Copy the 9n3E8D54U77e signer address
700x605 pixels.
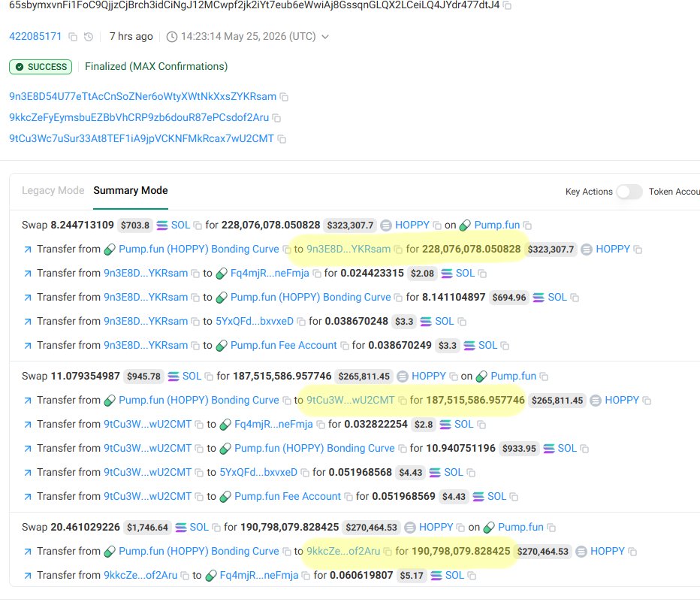284,97
